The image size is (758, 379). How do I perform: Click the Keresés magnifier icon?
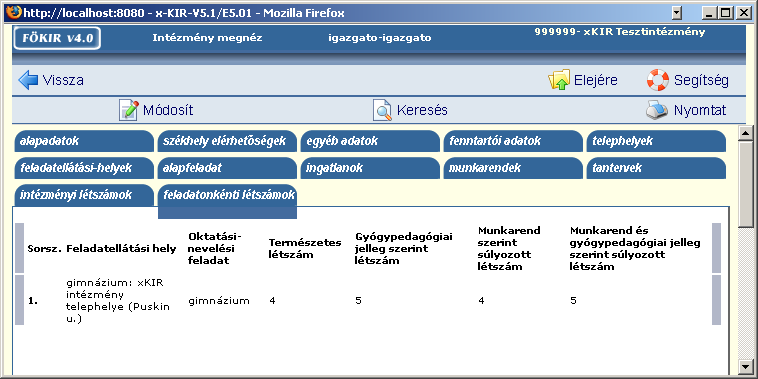pyautogui.click(x=382, y=110)
